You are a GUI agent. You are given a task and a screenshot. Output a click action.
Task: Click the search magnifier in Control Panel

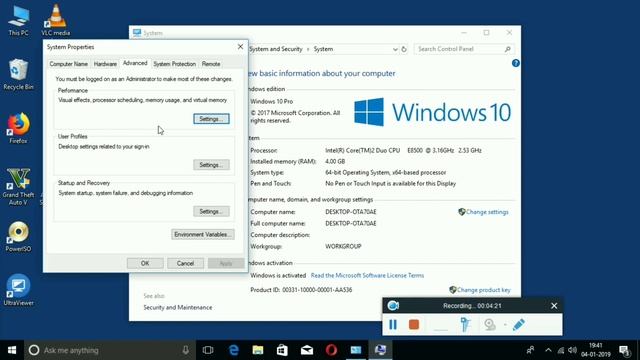coord(507,49)
